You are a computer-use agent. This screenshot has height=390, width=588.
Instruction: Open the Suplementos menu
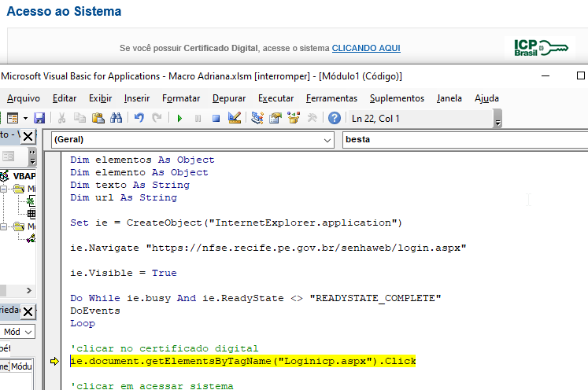398,98
